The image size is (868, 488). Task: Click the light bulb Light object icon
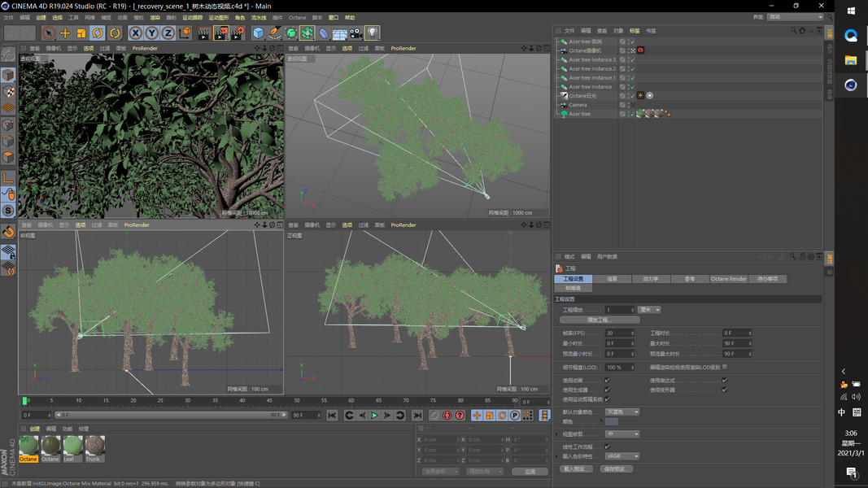(x=372, y=33)
